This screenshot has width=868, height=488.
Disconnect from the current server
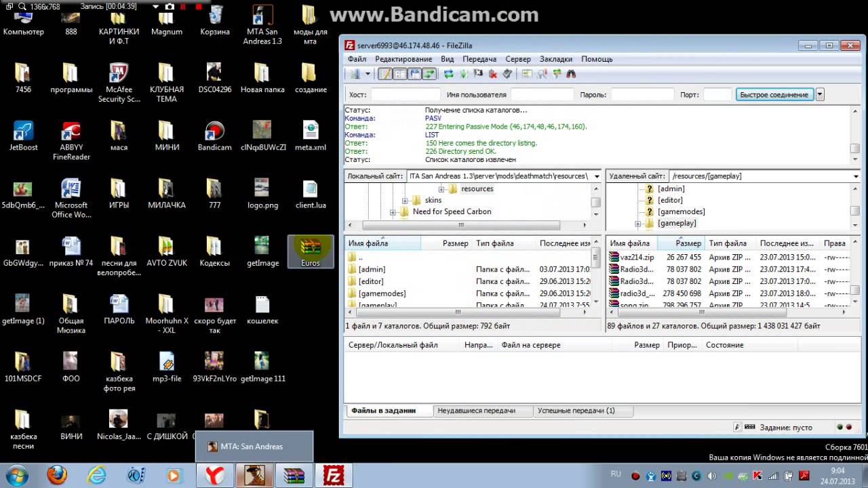click(493, 74)
